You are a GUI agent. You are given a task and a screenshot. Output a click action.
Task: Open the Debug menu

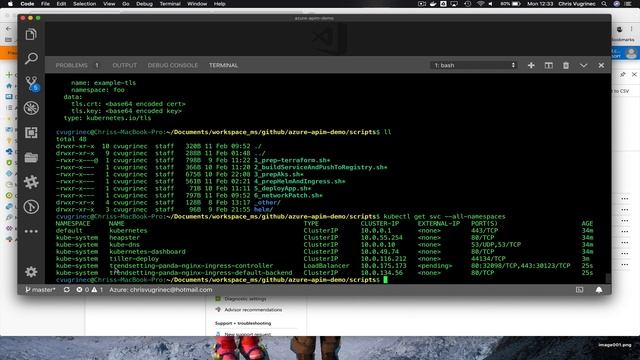(x=144, y=4)
